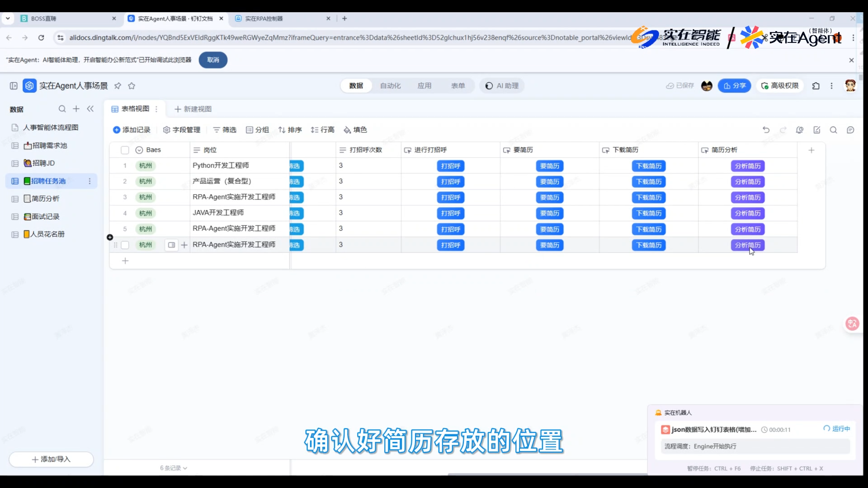
Task: Open the 简历分析 sheet in sidebar
Action: coord(45,199)
